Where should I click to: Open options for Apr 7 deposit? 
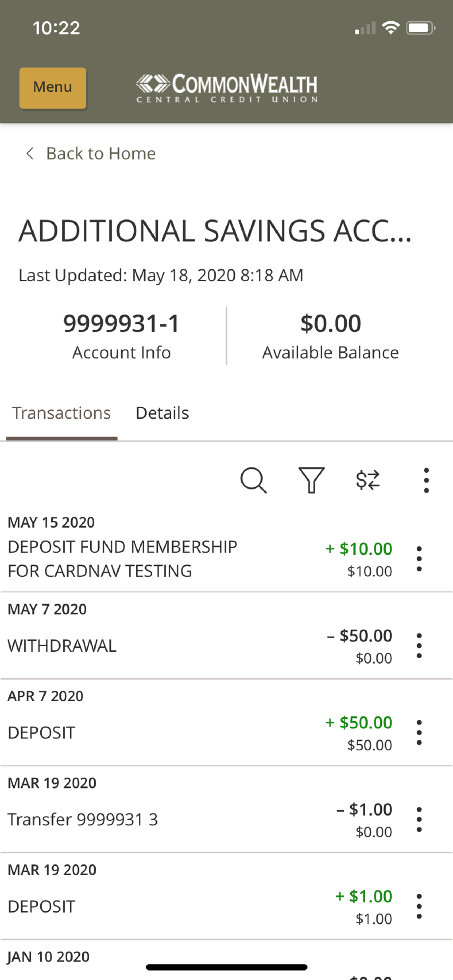[x=419, y=733]
